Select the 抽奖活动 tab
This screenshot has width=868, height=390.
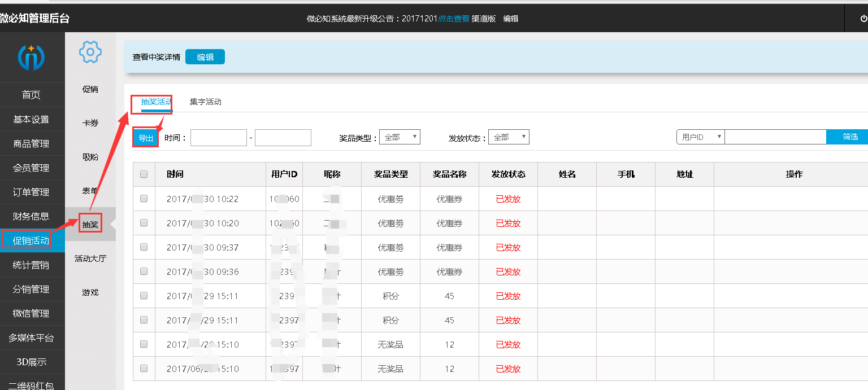click(156, 102)
